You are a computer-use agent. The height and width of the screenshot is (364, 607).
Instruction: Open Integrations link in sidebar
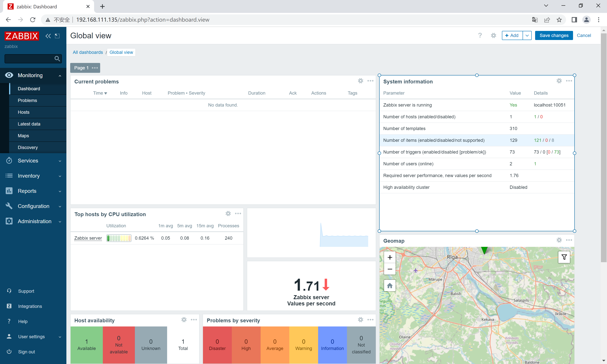click(x=30, y=306)
